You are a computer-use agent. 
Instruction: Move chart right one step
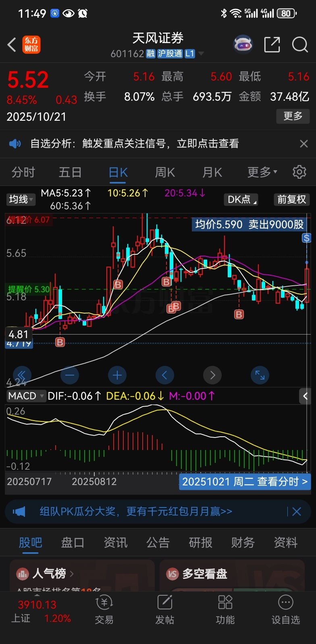[212, 376]
